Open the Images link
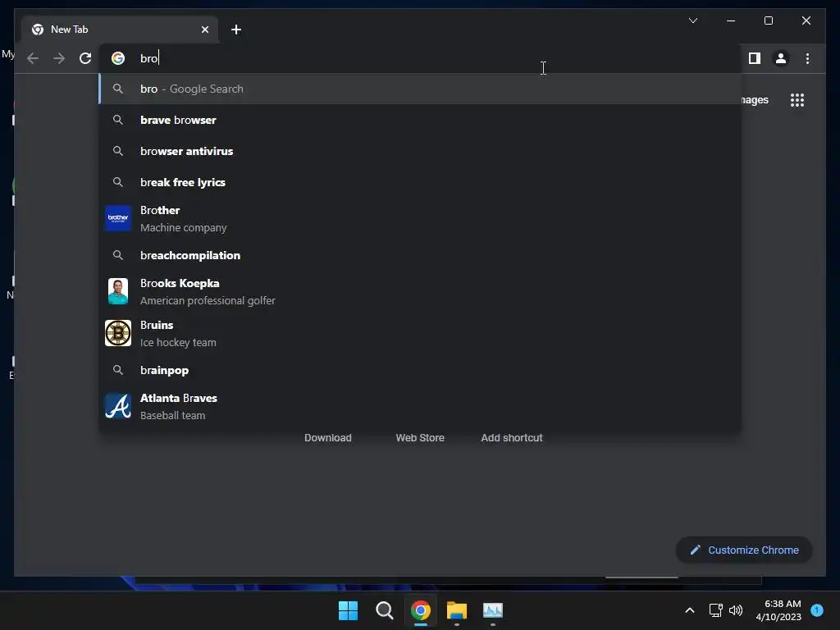 [x=755, y=100]
